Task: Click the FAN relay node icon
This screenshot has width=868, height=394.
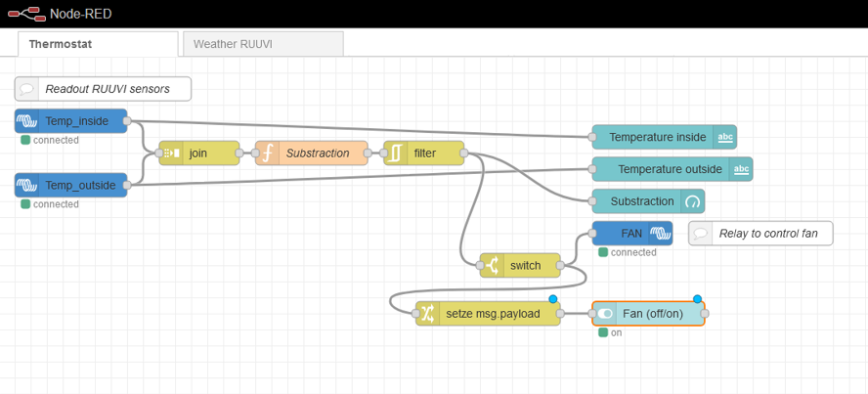Action: [661, 233]
